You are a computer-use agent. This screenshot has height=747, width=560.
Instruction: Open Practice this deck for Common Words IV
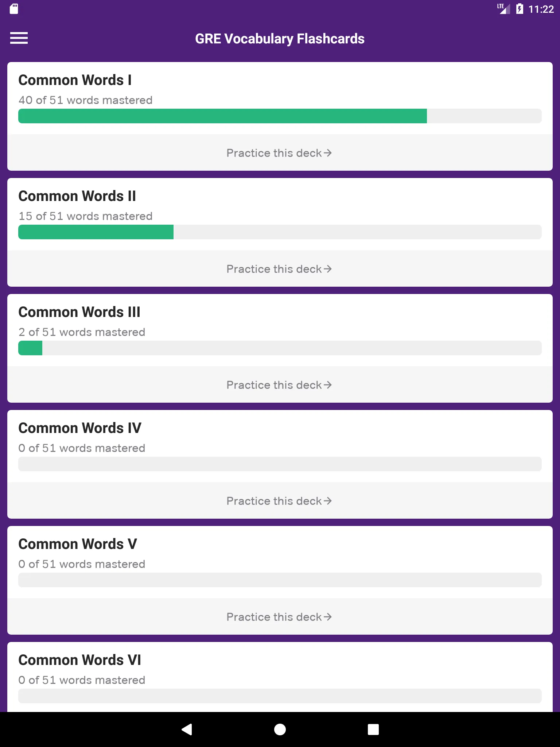point(279,501)
